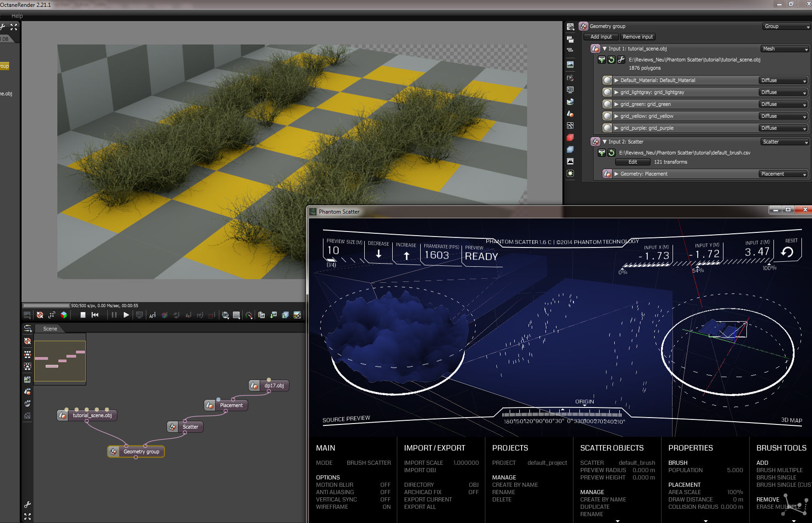Click the red cube icon in inspector sidebar
This screenshot has width=812, height=523.
coord(570,138)
